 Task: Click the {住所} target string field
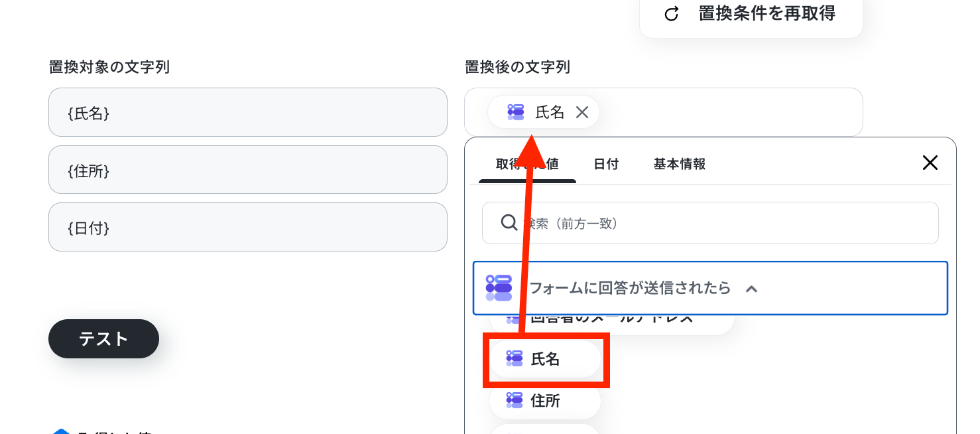coord(248,170)
